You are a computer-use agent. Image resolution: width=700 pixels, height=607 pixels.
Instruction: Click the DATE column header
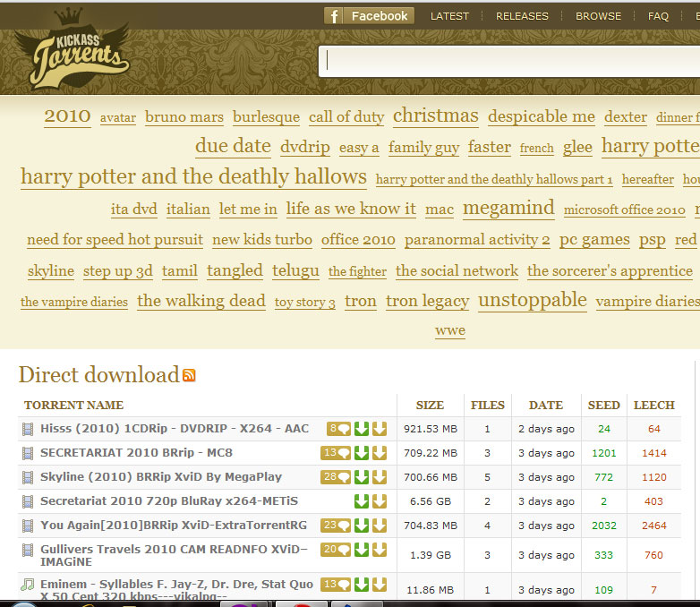pyautogui.click(x=546, y=405)
